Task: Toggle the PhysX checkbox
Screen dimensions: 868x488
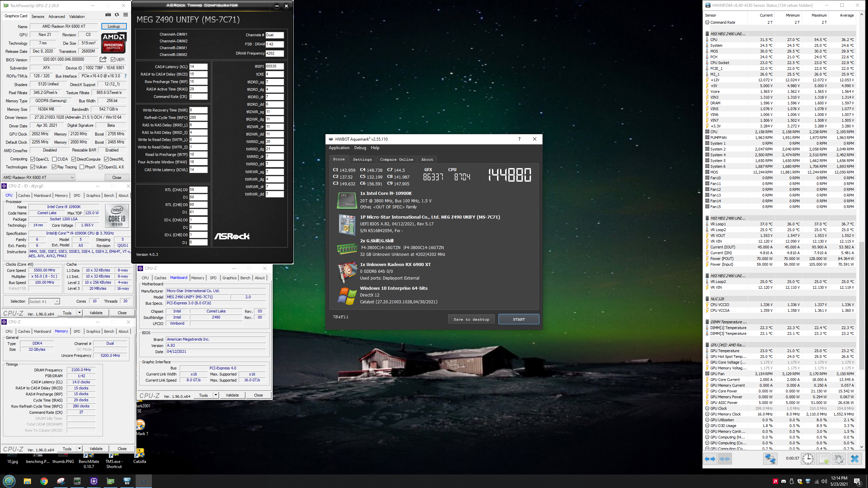Action: coord(82,167)
